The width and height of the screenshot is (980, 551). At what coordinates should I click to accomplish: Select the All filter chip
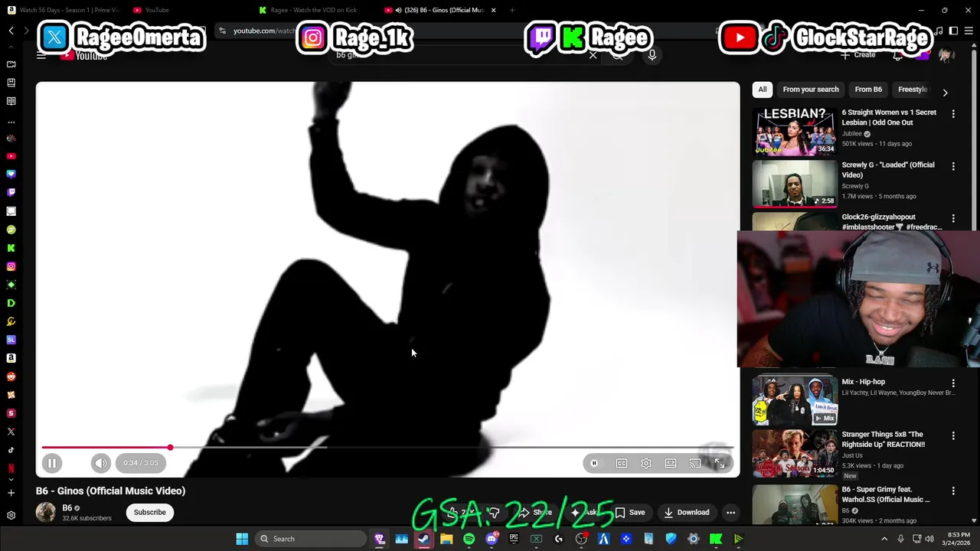(763, 90)
